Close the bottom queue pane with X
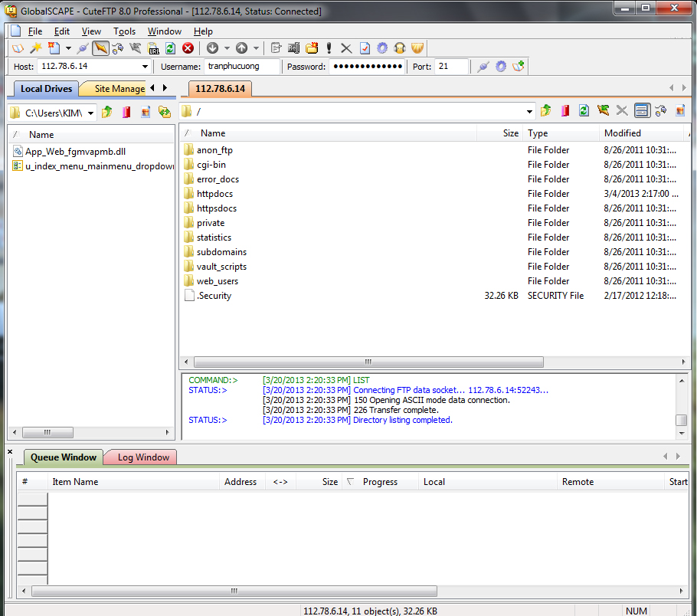The height and width of the screenshot is (616, 697). [10, 452]
